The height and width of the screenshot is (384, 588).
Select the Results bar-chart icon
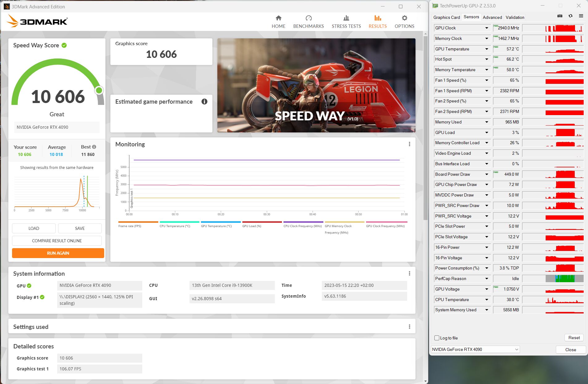coord(377,18)
